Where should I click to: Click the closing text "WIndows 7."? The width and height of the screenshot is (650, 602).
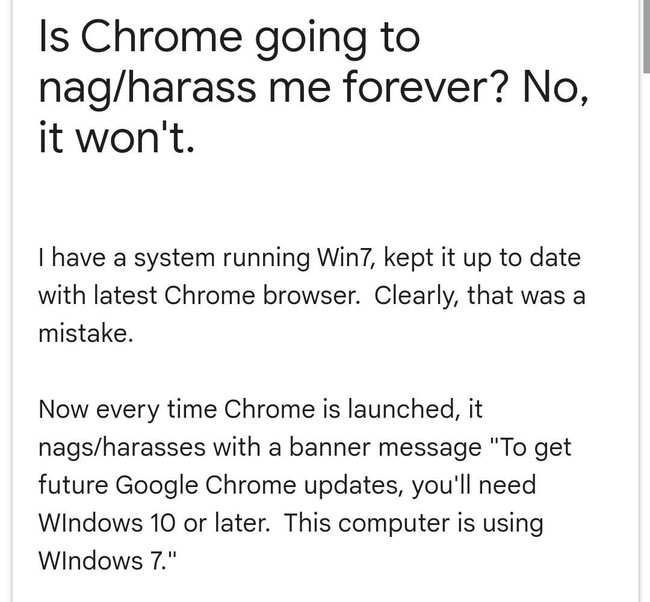coord(107,561)
